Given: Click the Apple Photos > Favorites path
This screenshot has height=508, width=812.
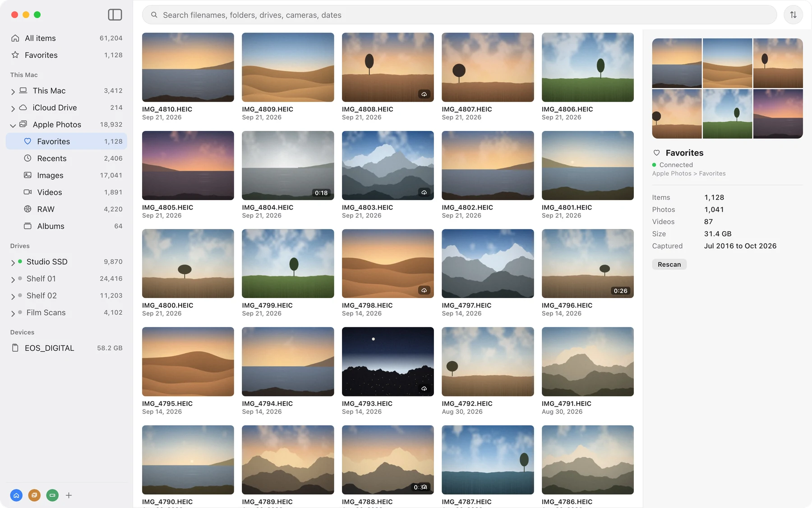Looking at the screenshot, I should point(688,173).
